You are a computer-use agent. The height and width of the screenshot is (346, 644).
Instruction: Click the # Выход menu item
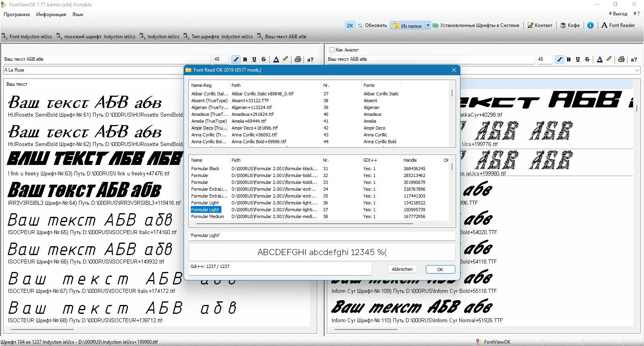pos(618,14)
